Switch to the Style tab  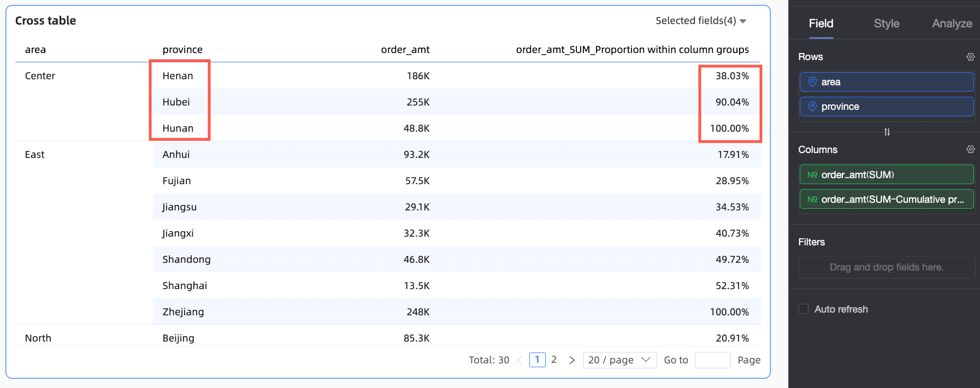[x=886, y=23]
